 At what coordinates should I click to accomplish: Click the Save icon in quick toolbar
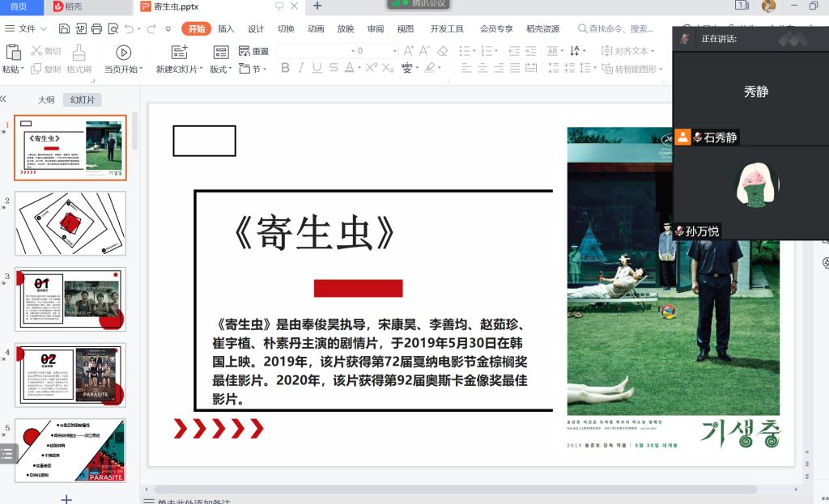(x=65, y=29)
